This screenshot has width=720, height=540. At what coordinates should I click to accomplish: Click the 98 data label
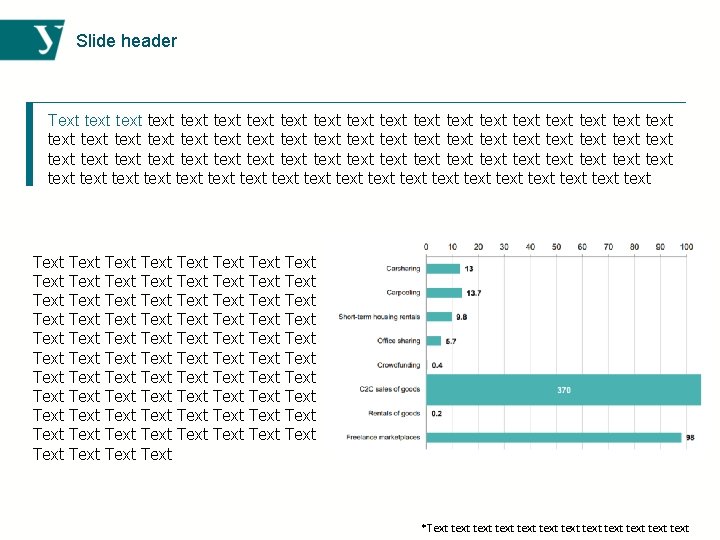click(x=690, y=437)
